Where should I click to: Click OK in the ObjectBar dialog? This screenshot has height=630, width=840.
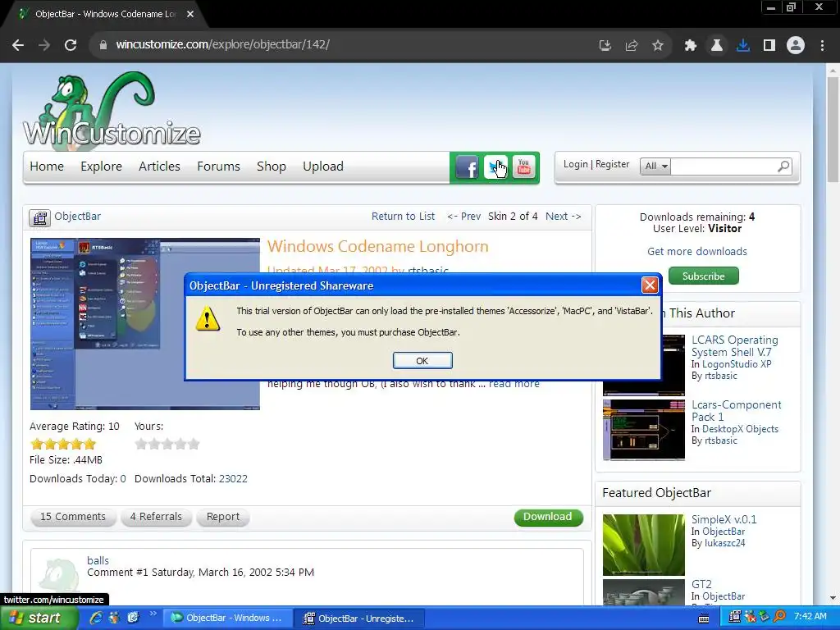point(422,361)
